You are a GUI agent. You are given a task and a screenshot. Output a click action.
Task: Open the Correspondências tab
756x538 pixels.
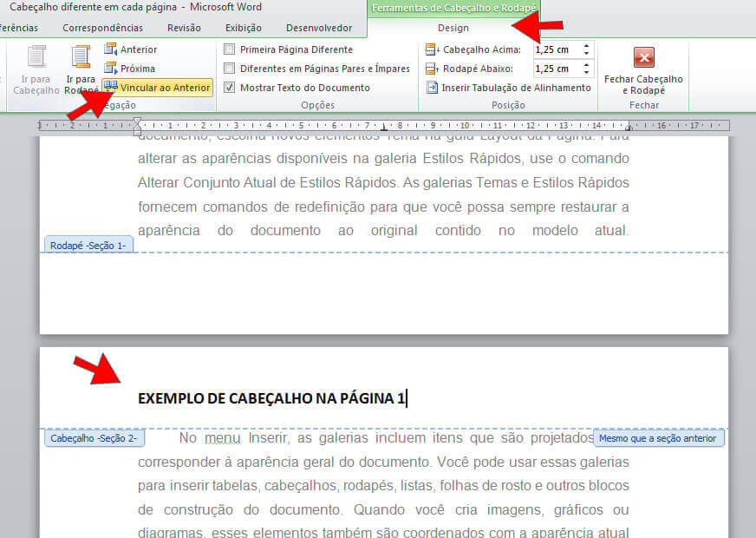pos(102,28)
